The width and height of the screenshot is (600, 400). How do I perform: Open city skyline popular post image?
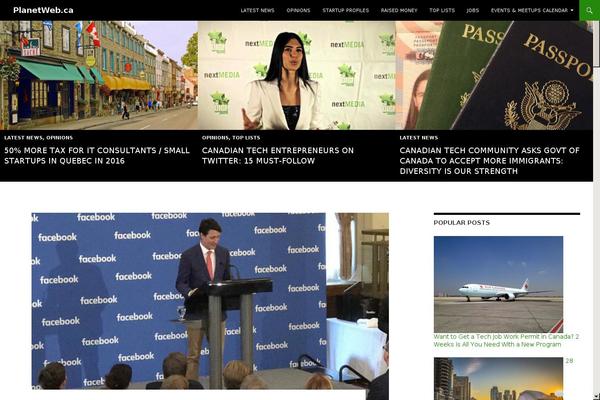point(498,379)
